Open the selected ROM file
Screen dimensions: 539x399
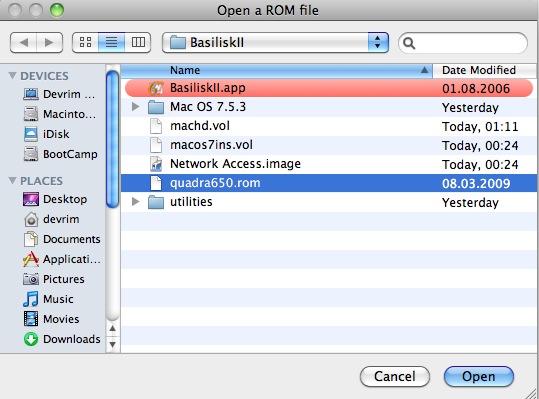(478, 376)
